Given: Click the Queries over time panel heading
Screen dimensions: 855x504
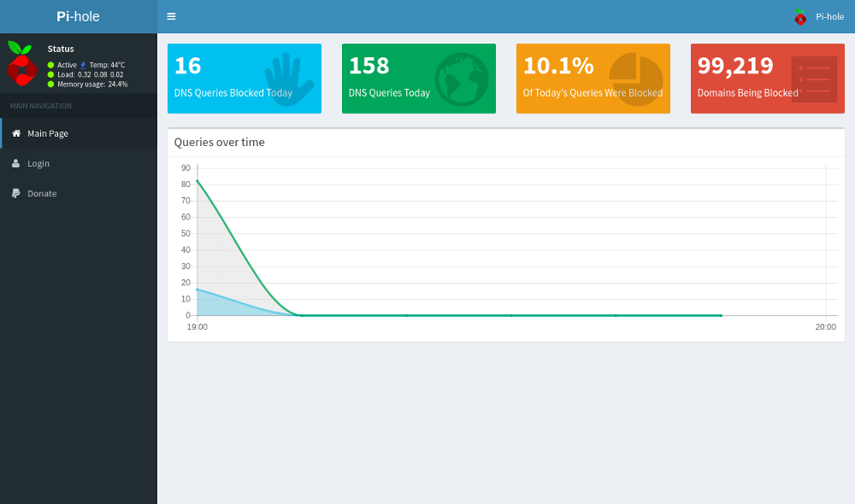Looking at the screenshot, I should (x=219, y=142).
